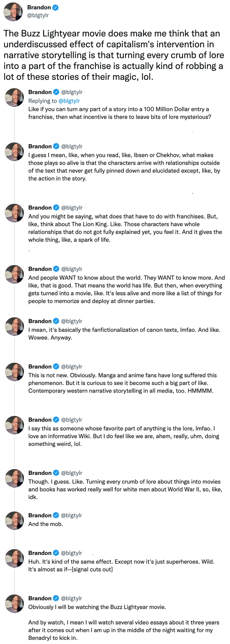This screenshot has width=230, height=644.
Task: Click verified badge on the 'And the mob.' tweet
Action: 56,515
